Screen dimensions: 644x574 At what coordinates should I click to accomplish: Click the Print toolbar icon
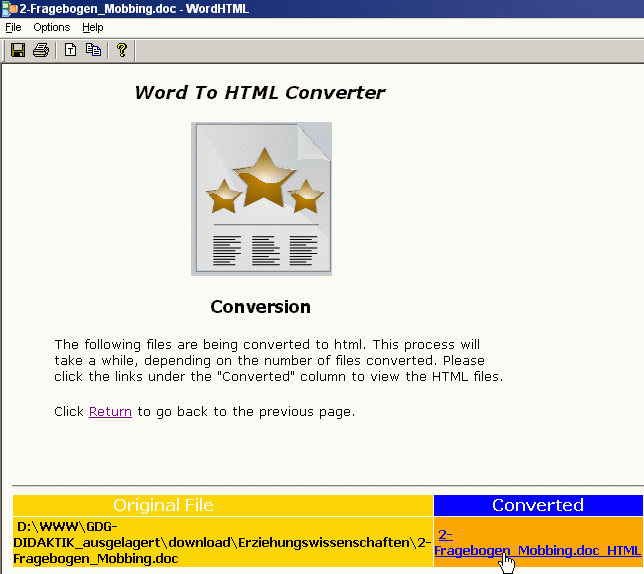click(40, 50)
